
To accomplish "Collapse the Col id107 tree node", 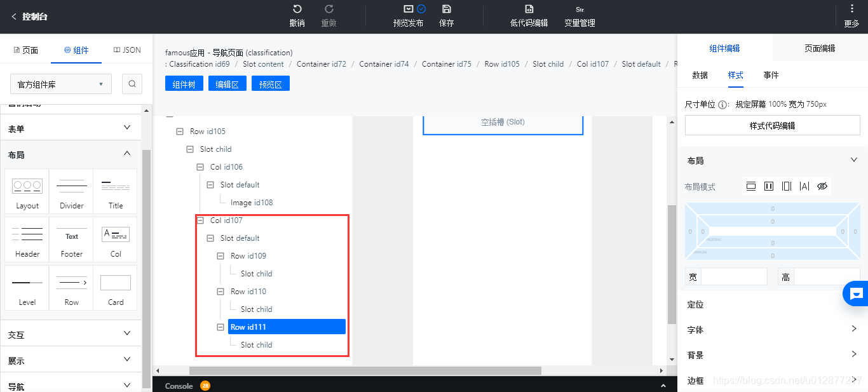I will coord(200,220).
